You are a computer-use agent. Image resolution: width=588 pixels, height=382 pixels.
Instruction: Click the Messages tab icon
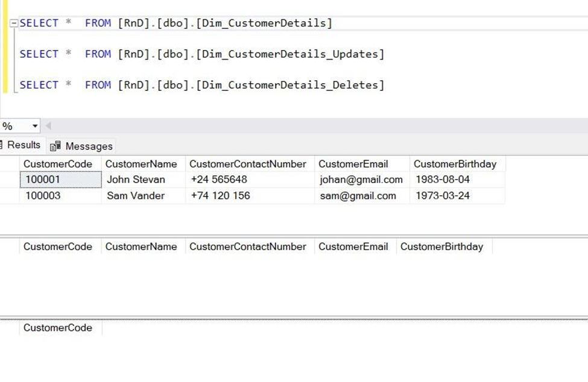click(55, 146)
